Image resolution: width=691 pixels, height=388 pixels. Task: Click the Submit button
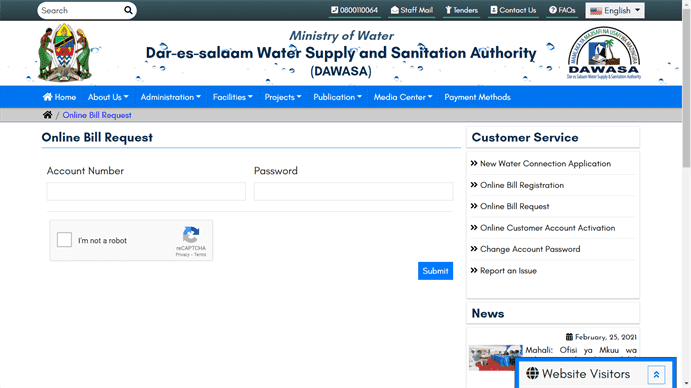pos(435,271)
